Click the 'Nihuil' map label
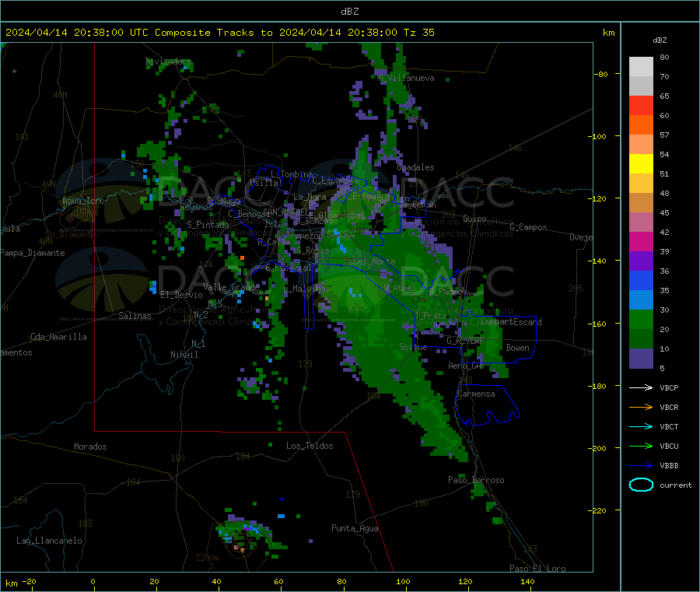This screenshot has width=700, height=592. [184, 355]
